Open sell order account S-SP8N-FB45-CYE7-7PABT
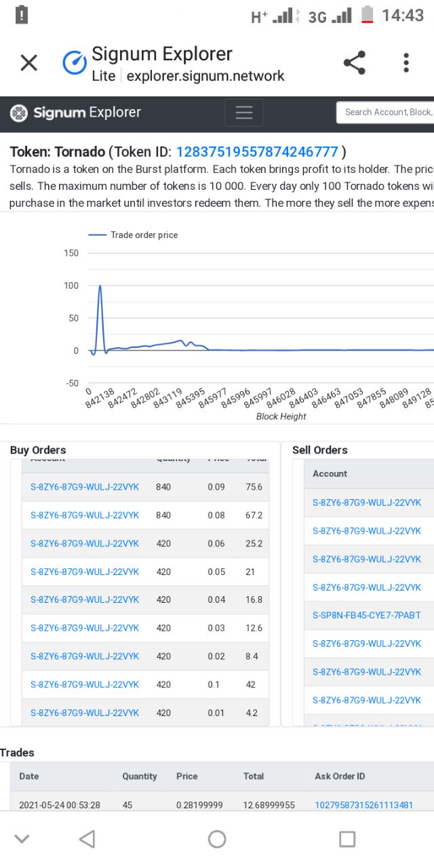 pos(367,615)
